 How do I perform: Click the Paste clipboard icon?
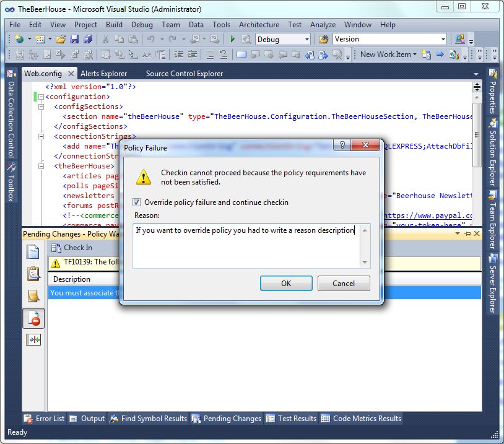[x=133, y=39]
